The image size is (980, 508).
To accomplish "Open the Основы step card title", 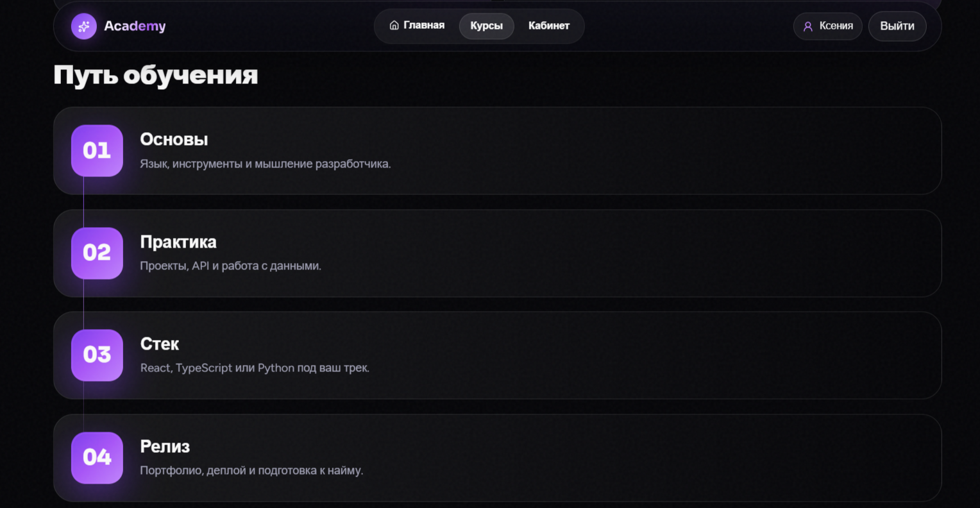I will point(174,139).
